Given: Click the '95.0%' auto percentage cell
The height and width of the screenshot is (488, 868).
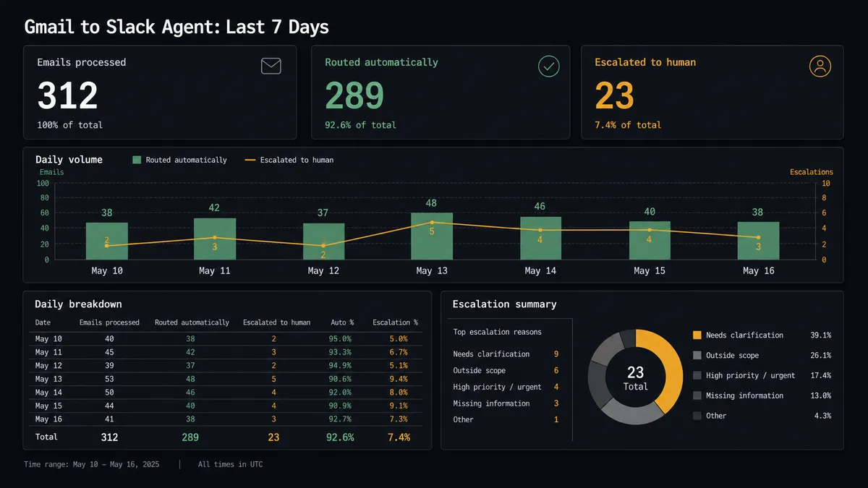Looking at the screenshot, I should [x=339, y=339].
